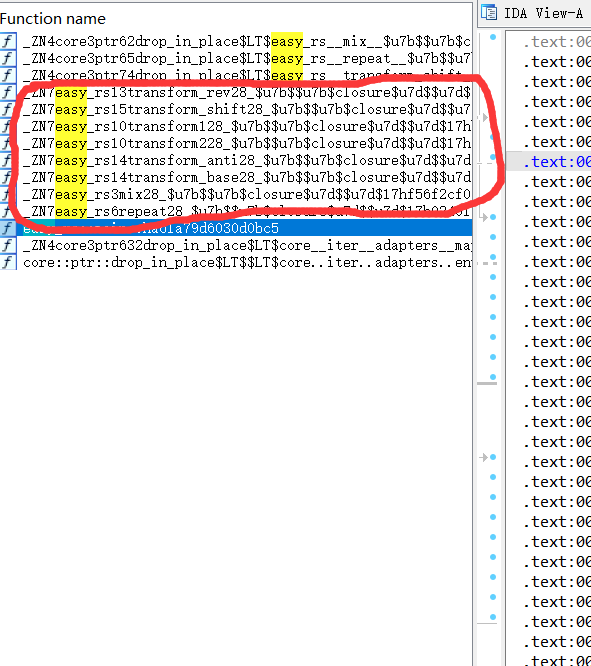591x666 pixels.
Task: Click function icon beside core__iter__adapters__map entry
Action: click(8, 245)
